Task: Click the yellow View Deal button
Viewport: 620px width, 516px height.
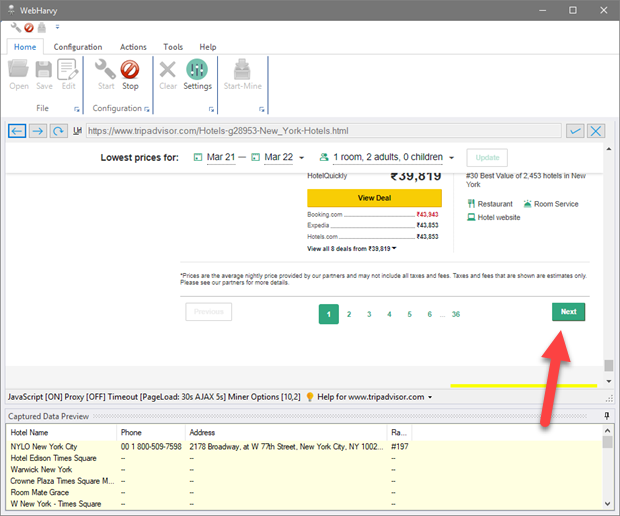Action: (360, 198)
